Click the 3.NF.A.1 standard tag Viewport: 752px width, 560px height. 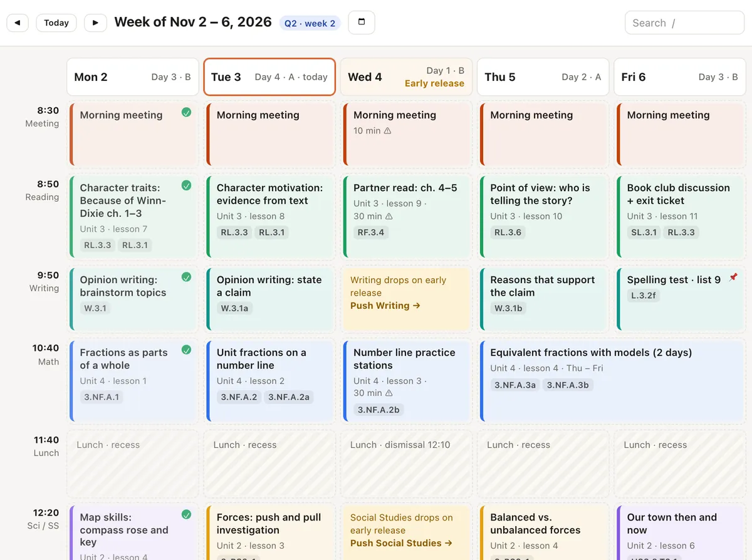pos(102,397)
